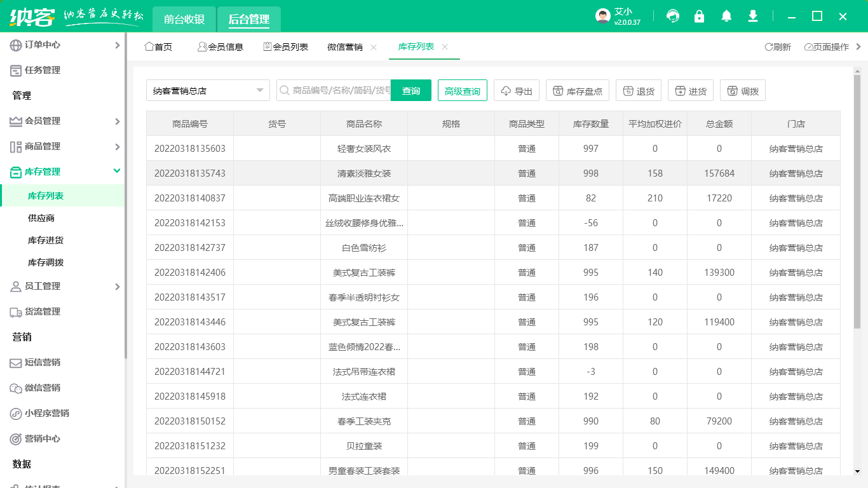Viewport: 868px width, 488px height.
Task: Click the 库存盘点 toolbar button
Action: tap(578, 91)
